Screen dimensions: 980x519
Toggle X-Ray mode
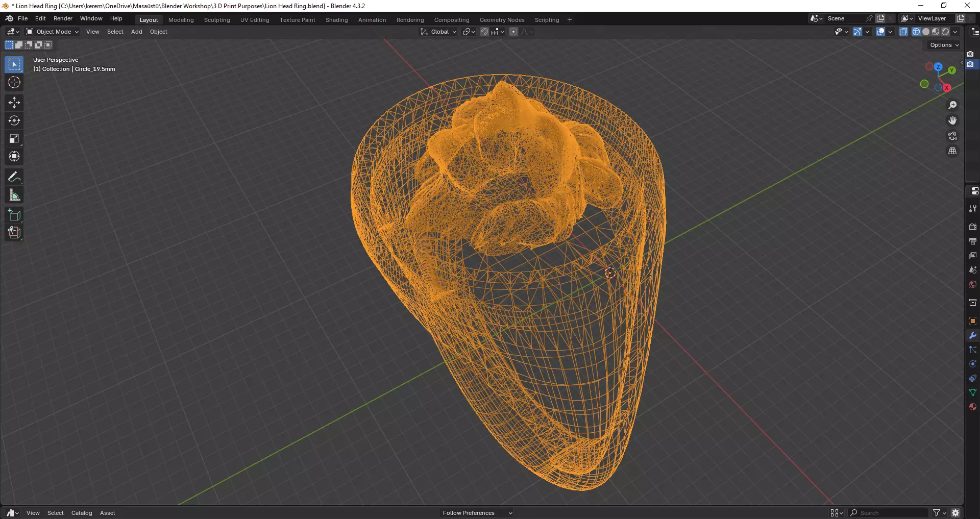[903, 32]
